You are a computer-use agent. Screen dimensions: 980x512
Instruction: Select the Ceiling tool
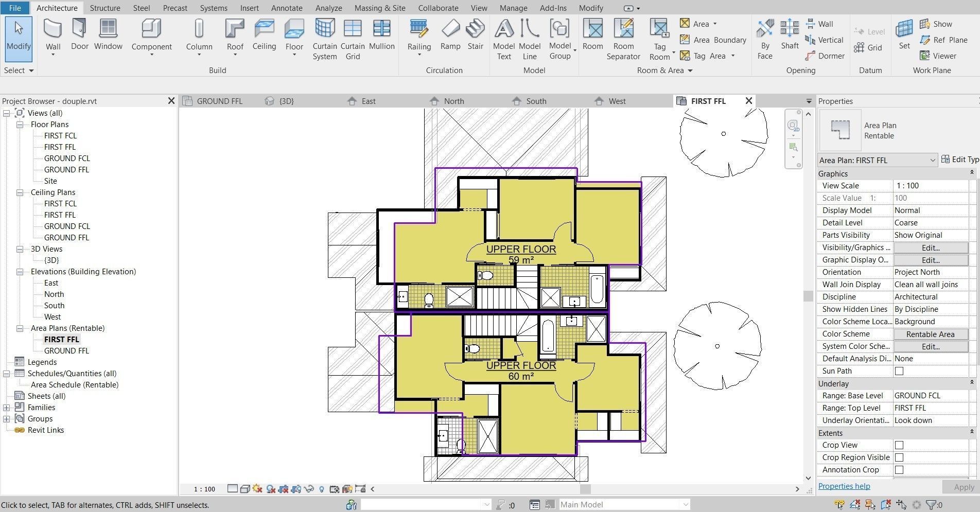pos(264,35)
